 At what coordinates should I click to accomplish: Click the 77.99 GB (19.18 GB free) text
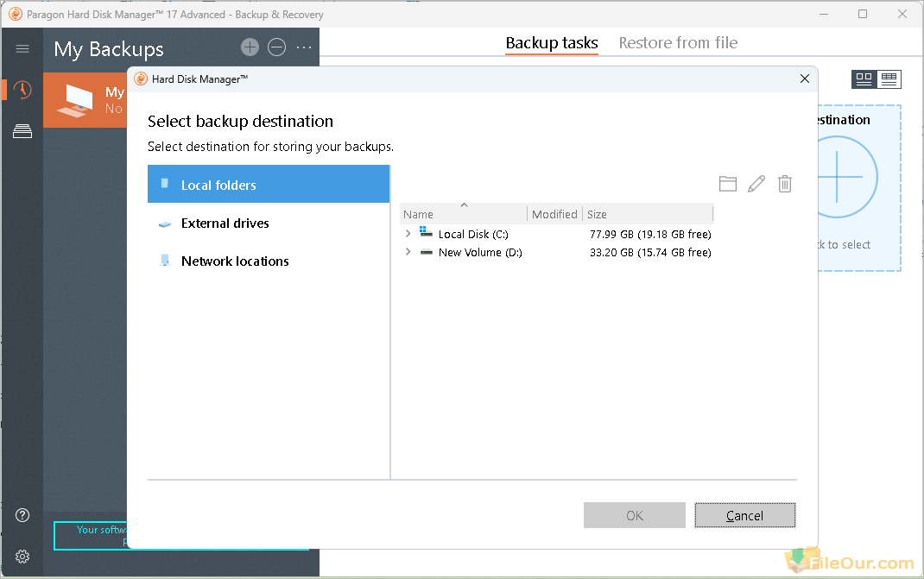(650, 234)
